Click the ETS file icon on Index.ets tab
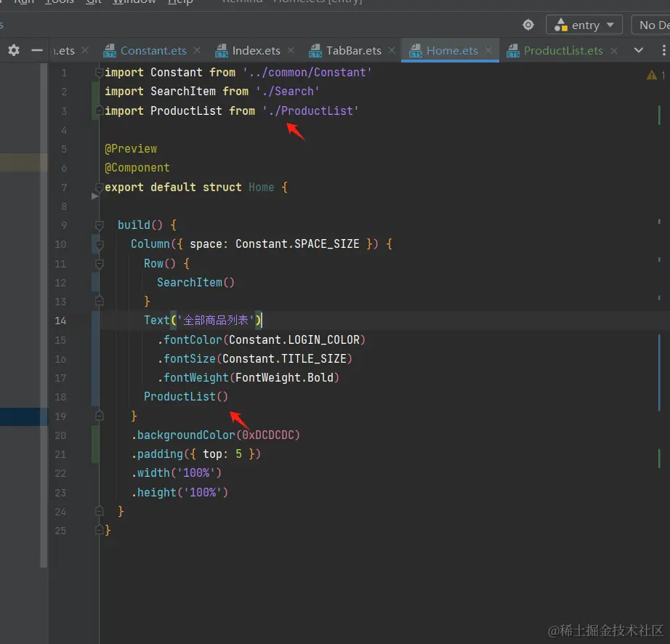 coord(222,50)
